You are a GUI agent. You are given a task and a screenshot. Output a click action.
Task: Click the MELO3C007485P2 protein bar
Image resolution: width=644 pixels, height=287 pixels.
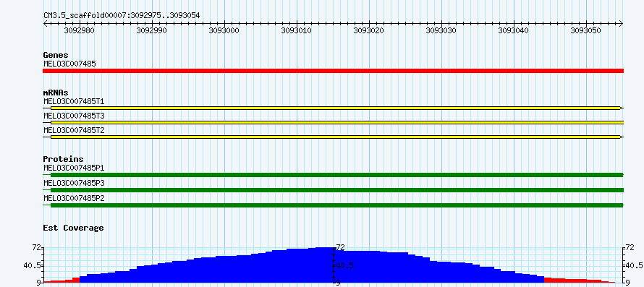tap(333, 205)
